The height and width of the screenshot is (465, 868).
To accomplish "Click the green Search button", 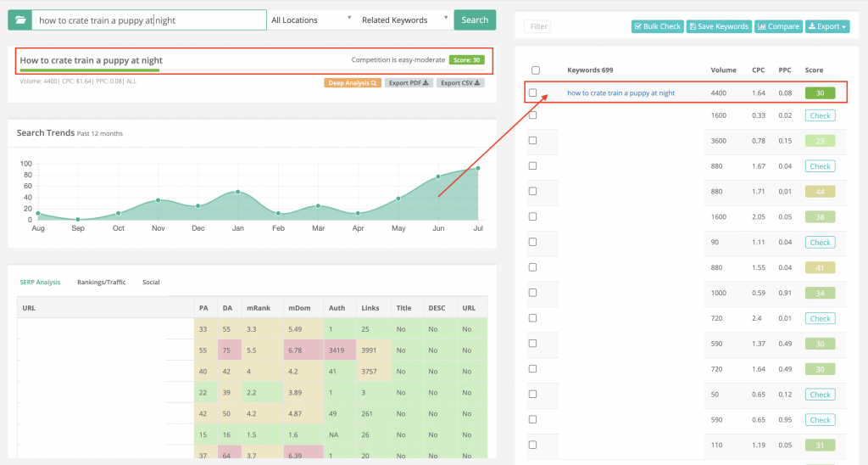I will click(x=475, y=20).
